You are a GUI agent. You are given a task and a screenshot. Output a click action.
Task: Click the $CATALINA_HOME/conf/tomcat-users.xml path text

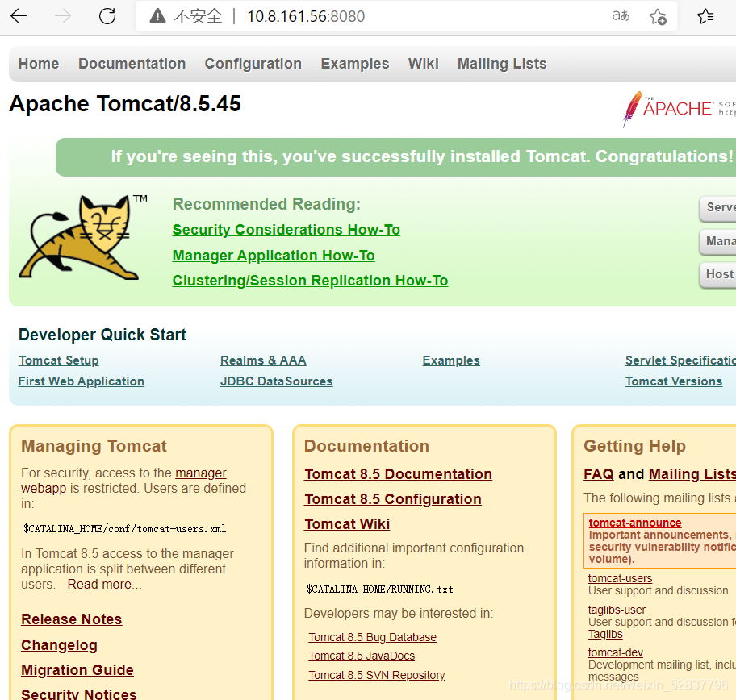click(x=125, y=529)
